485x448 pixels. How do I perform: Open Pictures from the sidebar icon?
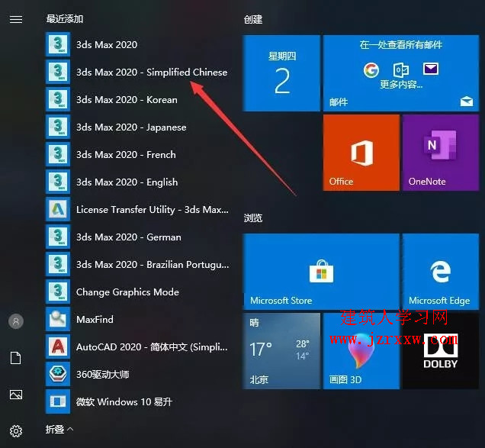click(x=16, y=395)
